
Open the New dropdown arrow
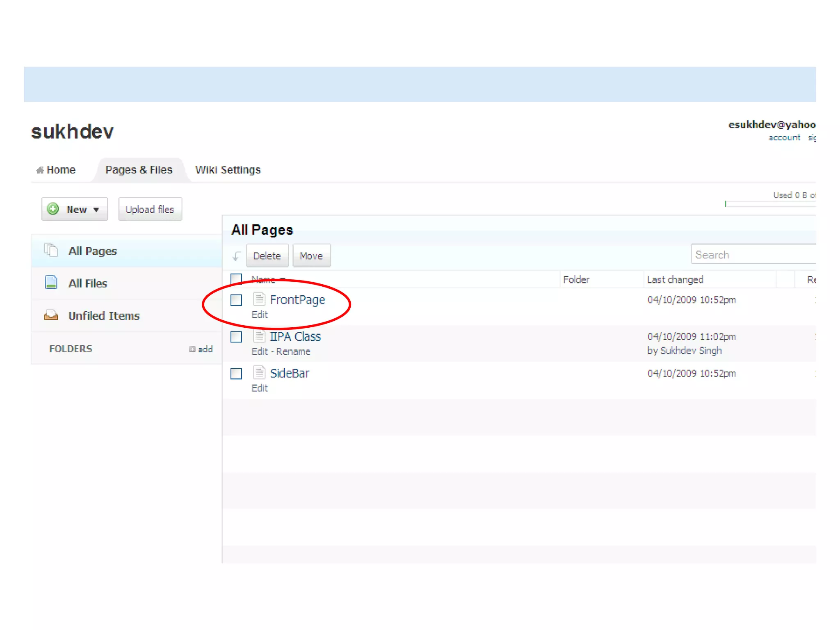point(96,210)
